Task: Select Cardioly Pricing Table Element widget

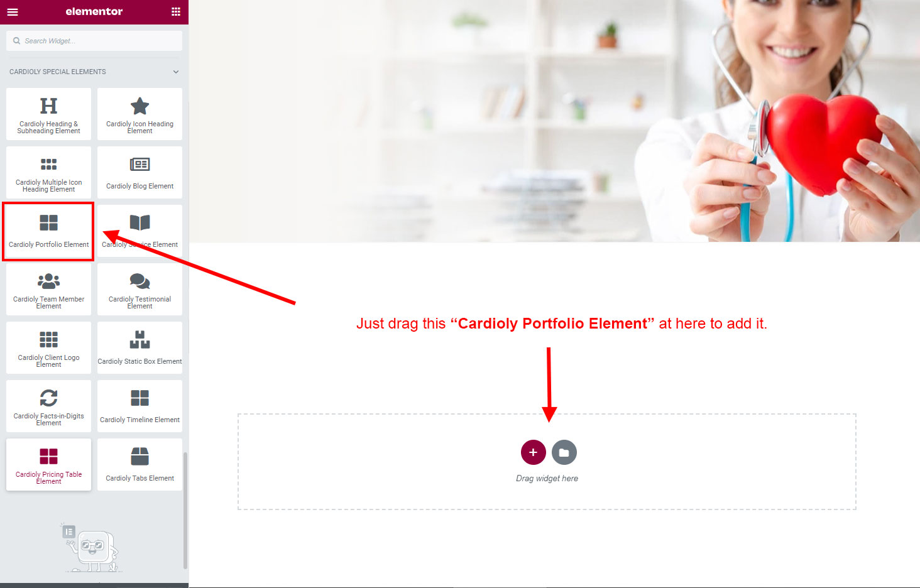Action: pos(48,464)
